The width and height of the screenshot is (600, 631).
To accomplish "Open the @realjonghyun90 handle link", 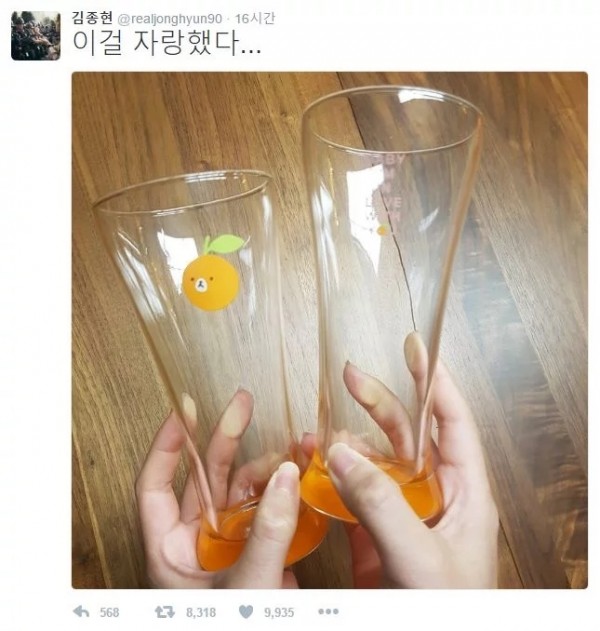I will tap(170, 19).
